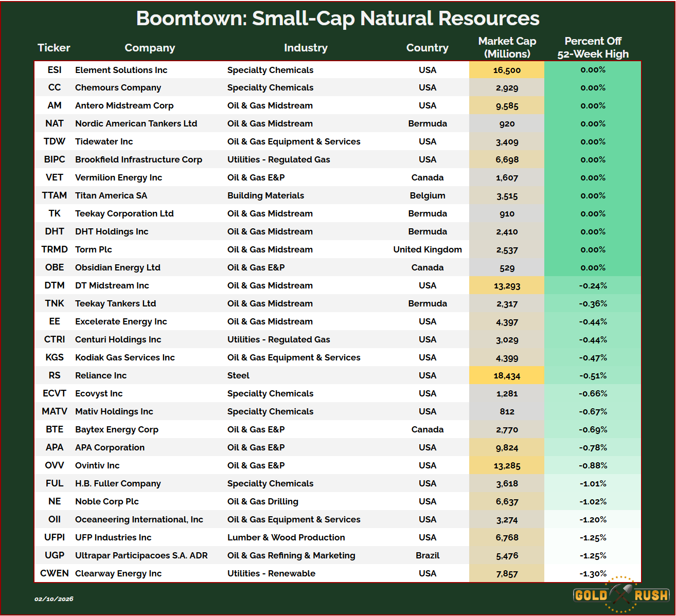Click the United Kingdom country cell
Viewport: 676px width, 616px height.
pos(427,249)
